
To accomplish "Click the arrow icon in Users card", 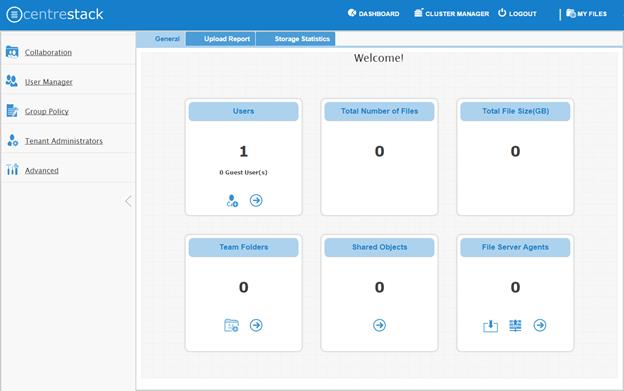I will [256, 200].
